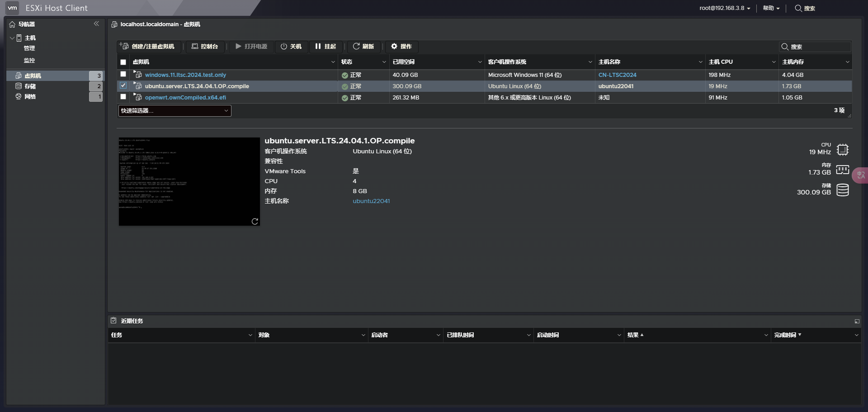The image size is (868, 412).
Task: Open the console (控制台) for the VM
Action: point(205,47)
